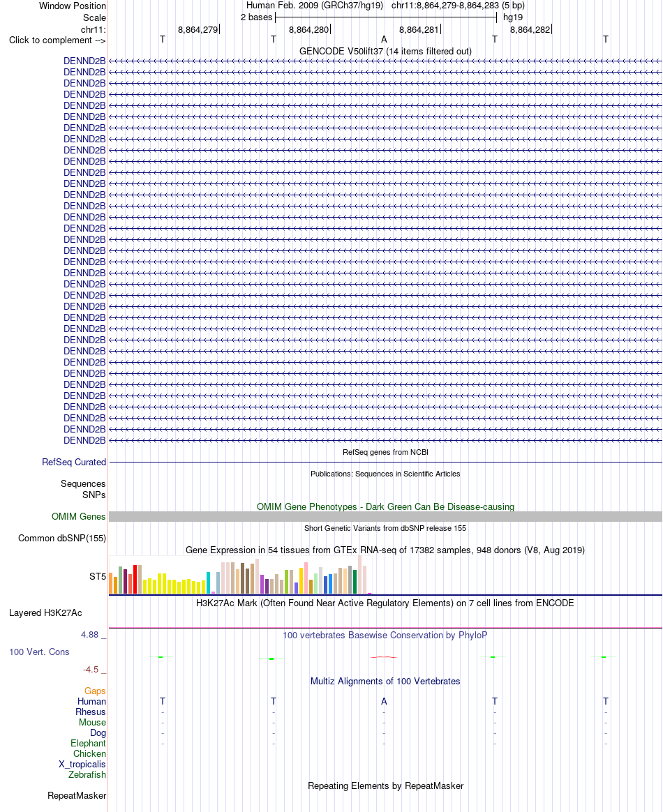The image size is (663, 812).
Task: Click the Chicken alignment row label
Action: (89, 753)
